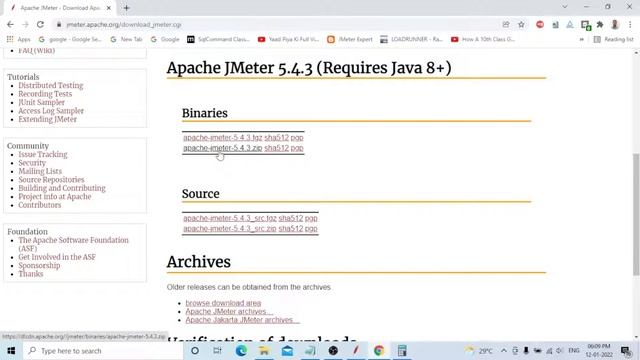Open pgp for the binaries tgz file

pos(297,138)
